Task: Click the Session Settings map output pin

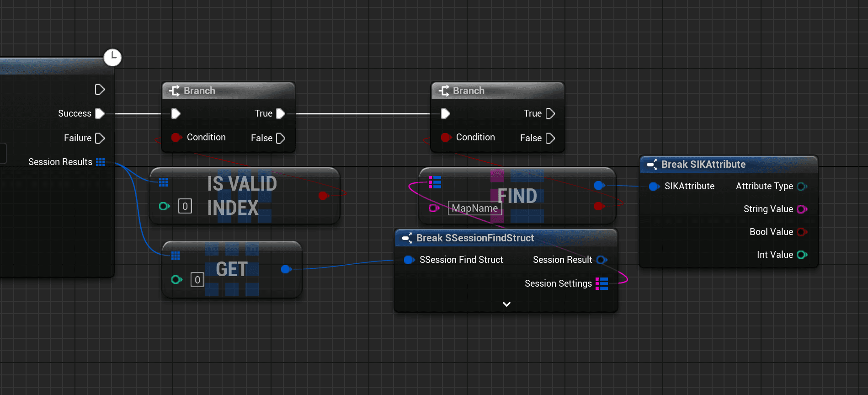Action: [x=602, y=283]
